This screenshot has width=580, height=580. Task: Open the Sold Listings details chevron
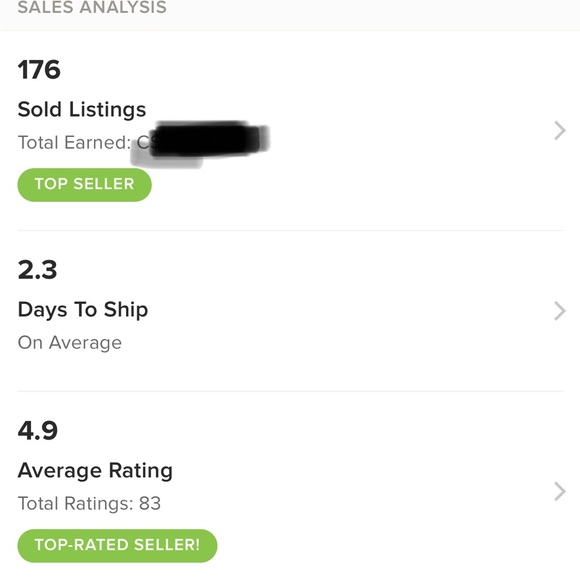[560, 131]
